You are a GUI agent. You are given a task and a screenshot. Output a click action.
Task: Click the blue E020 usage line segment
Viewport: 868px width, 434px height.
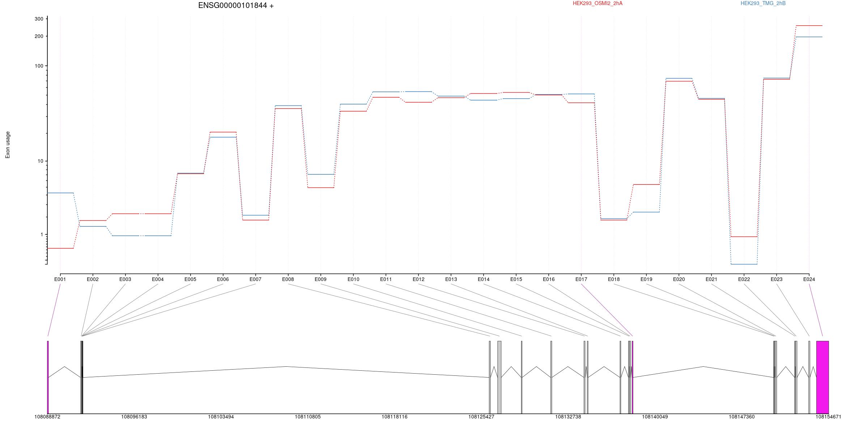(x=679, y=78)
